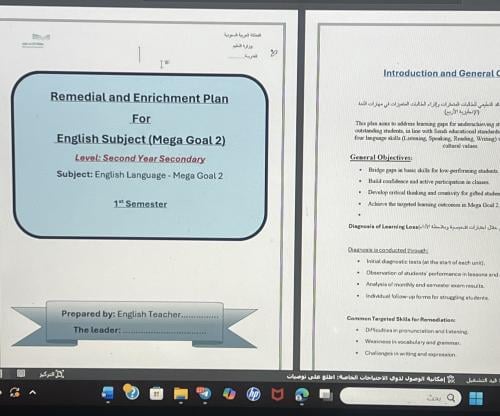500x416 pixels.
Task: Launch Copilot from the taskbar
Action: 229,394
